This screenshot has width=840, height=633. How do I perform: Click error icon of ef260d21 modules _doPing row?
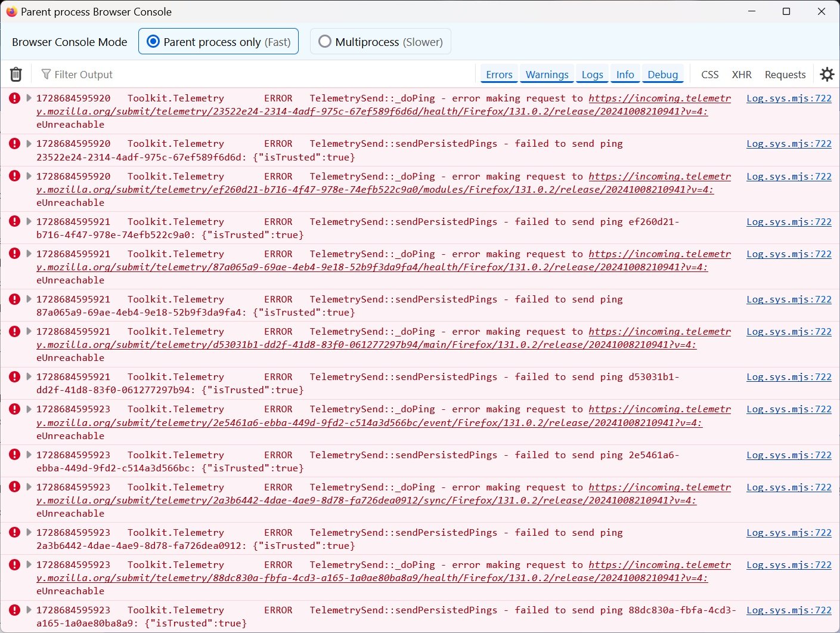point(14,176)
